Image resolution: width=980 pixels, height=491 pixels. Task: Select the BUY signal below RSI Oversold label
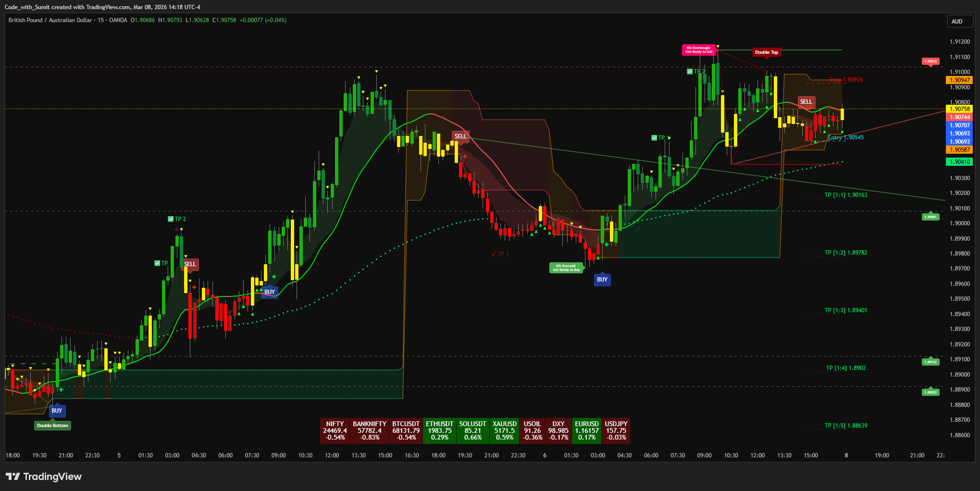click(602, 280)
